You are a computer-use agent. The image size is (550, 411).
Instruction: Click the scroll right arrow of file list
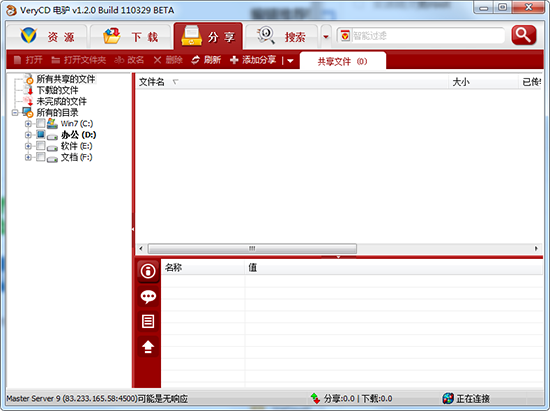[536, 249]
